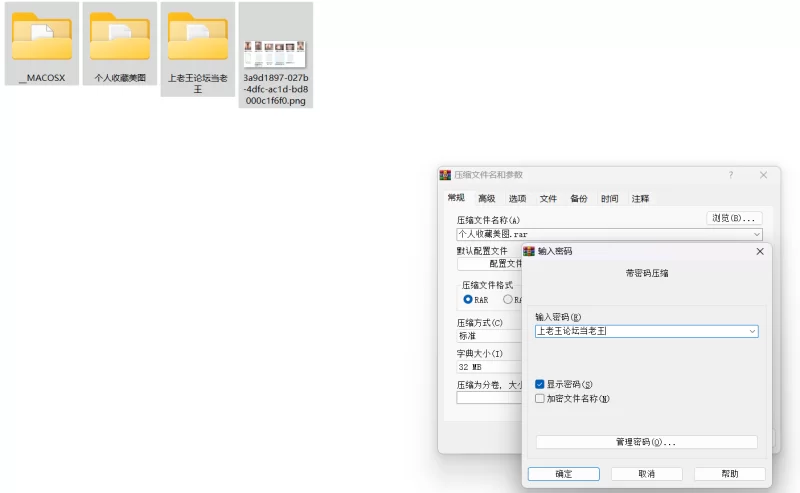
Task: Enable the 加密文件名称(N) checkbox
Action: [540, 399]
